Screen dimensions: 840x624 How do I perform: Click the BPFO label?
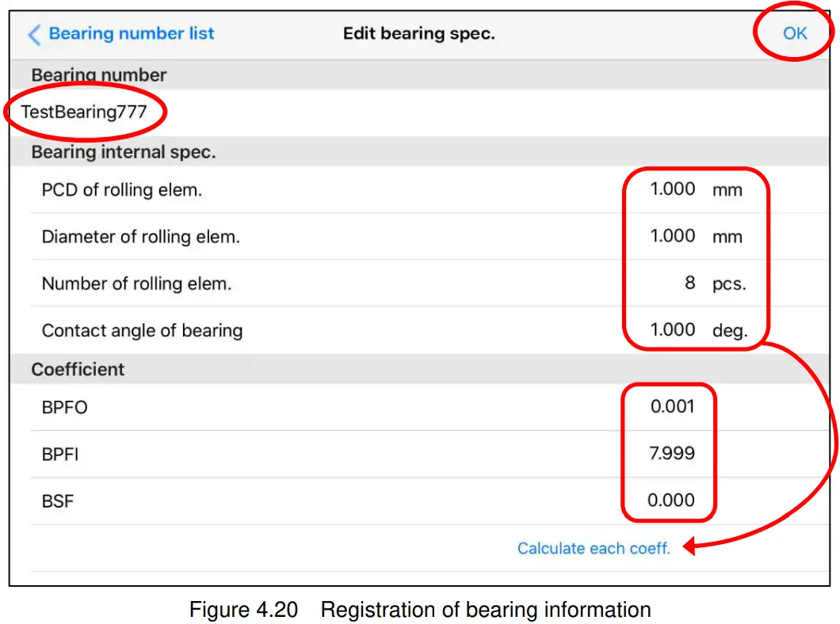click(64, 407)
